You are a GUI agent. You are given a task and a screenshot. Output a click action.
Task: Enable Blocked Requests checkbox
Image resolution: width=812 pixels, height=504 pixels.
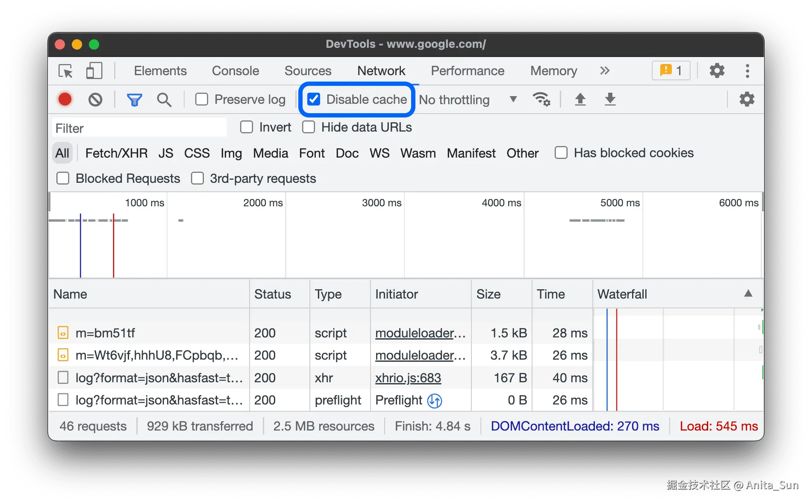(x=63, y=179)
